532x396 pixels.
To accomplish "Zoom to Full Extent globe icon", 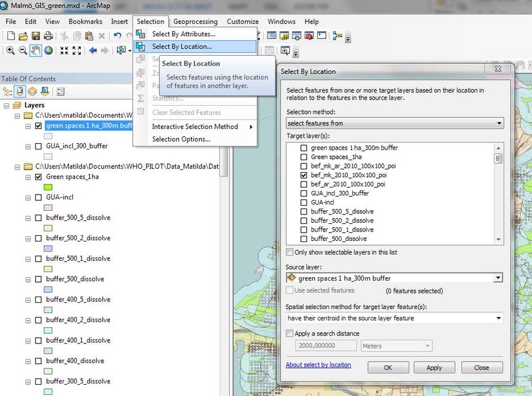I will tap(49, 51).
